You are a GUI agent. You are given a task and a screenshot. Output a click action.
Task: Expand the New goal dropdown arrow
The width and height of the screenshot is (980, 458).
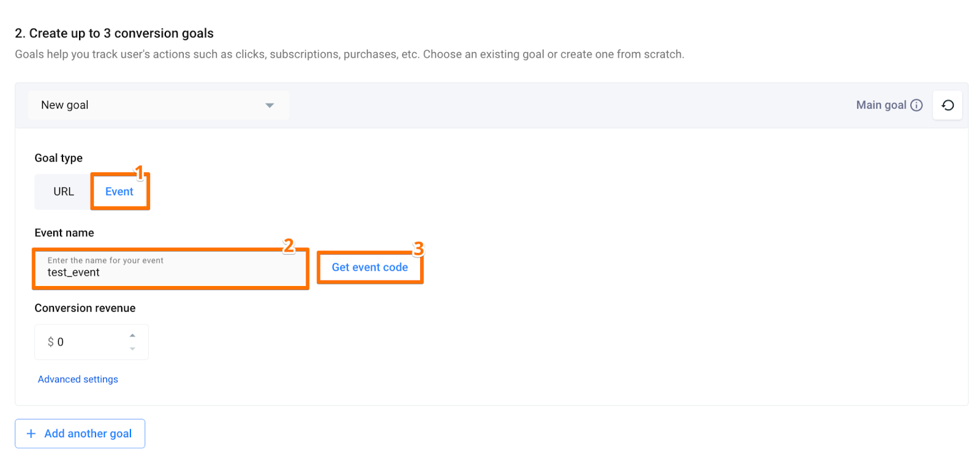pyautogui.click(x=269, y=105)
